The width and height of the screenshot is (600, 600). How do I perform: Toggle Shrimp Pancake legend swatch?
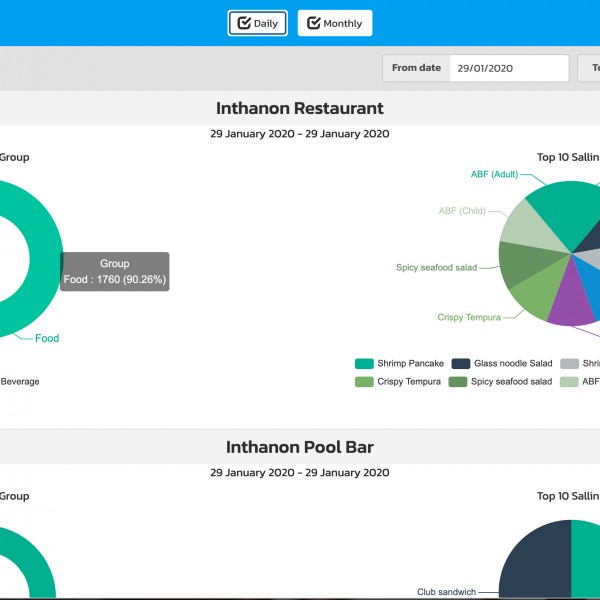tap(364, 364)
